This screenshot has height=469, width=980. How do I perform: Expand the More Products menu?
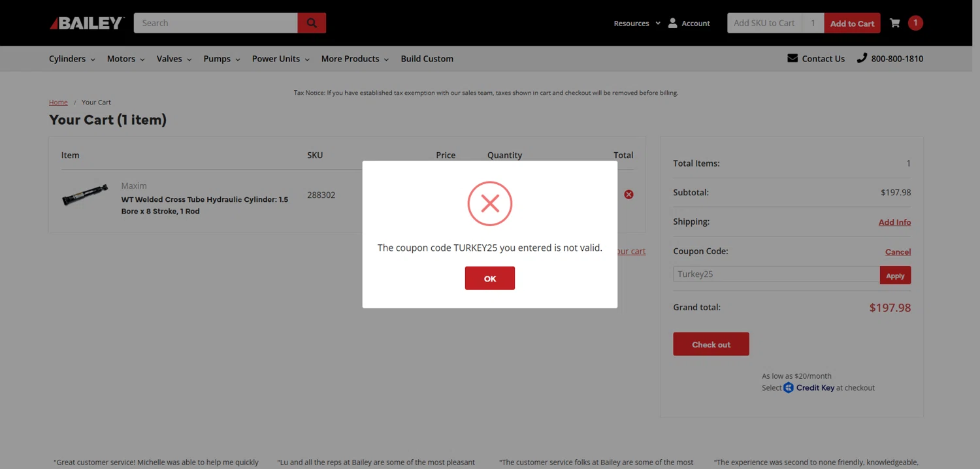355,59
